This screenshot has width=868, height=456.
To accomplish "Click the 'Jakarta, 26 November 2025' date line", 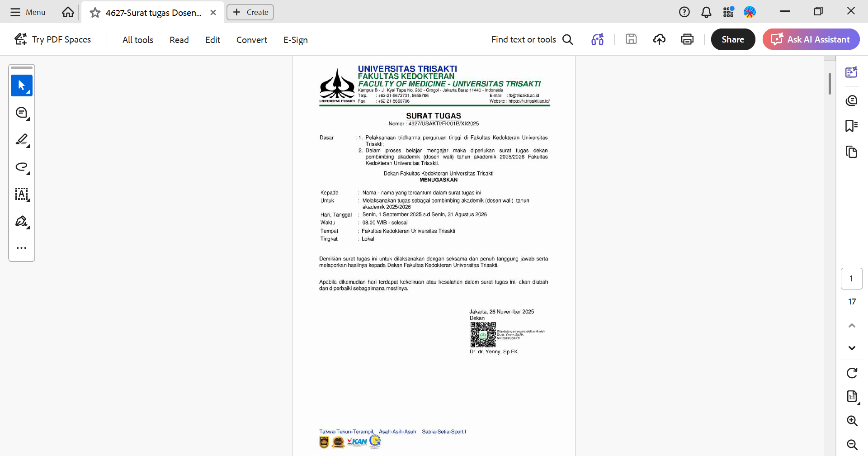I will [502, 312].
